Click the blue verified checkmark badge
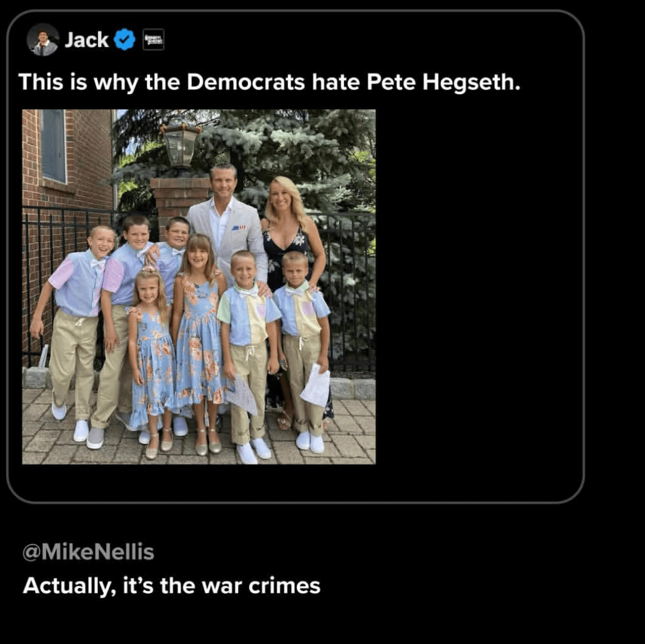The height and width of the screenshot is (644, 645). 125,40
